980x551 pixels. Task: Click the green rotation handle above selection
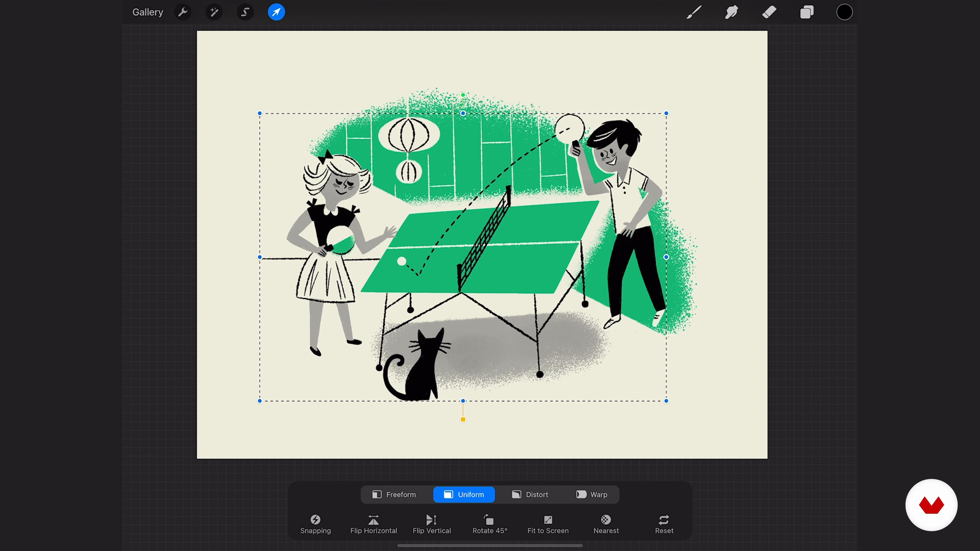click(x=463, y=95)
